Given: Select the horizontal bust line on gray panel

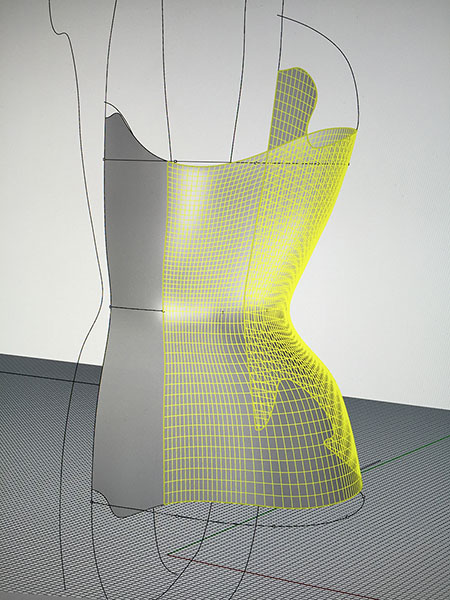Looking at the screenshot, I should click(x=136, y=160).
